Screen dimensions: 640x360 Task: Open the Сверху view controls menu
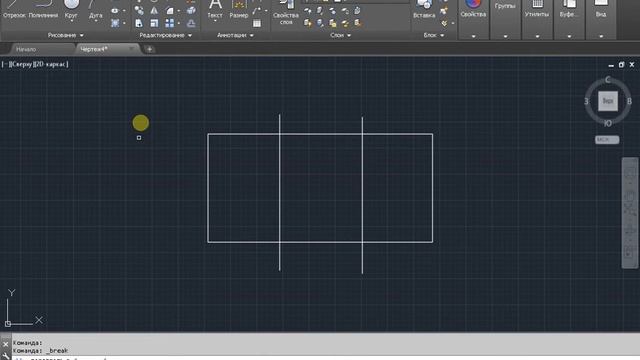coord(21,64)
